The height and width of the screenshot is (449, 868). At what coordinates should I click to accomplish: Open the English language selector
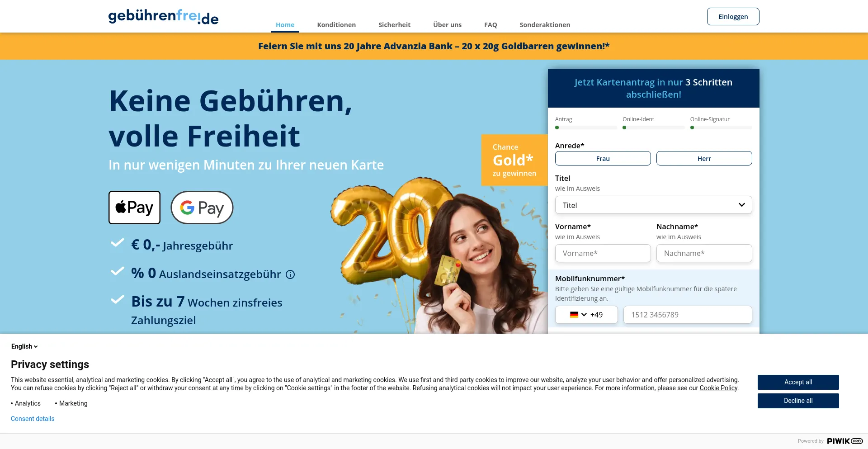click(24, 346)
